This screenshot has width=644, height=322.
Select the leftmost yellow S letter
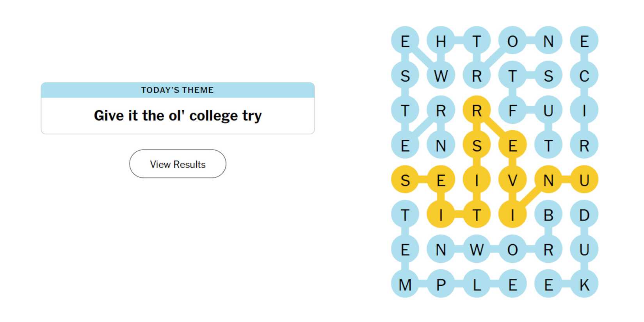(x=405, y=179)
